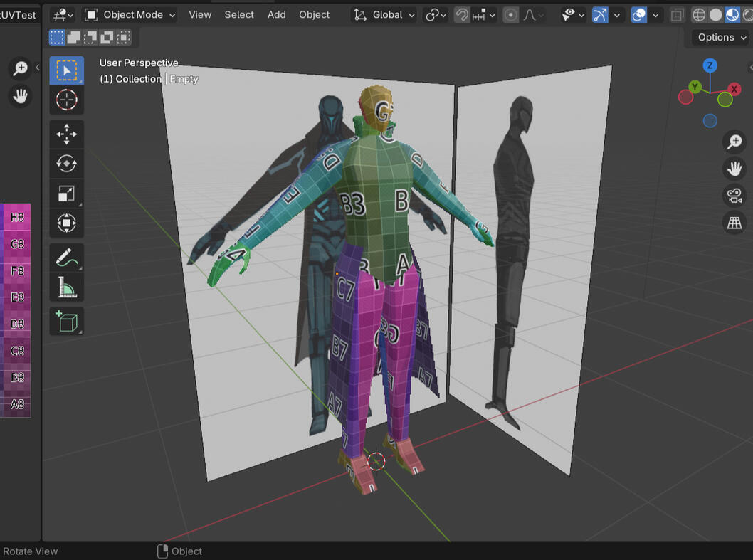Activate the Rotate tool
This screenshot has width=753, height=560.
coord(66,164)
